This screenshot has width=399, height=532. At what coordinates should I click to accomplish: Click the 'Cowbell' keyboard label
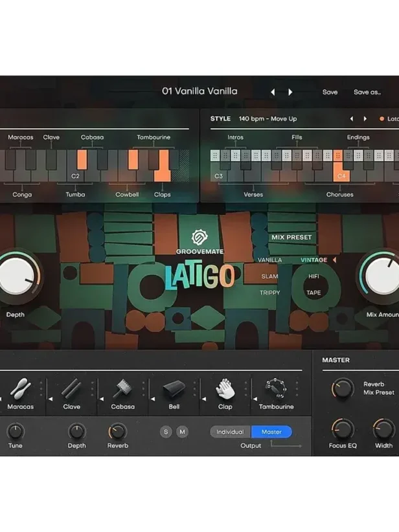[x=127, y=194]
